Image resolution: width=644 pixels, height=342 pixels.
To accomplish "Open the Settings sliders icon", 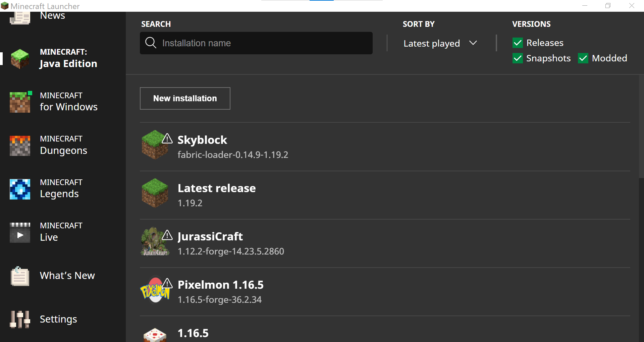I will [20, 319].
